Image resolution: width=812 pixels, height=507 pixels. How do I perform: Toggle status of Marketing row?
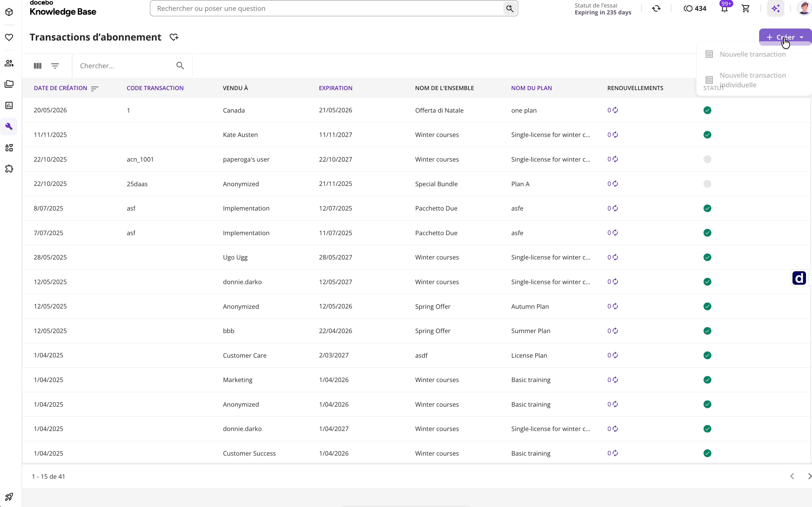(707, 380)
